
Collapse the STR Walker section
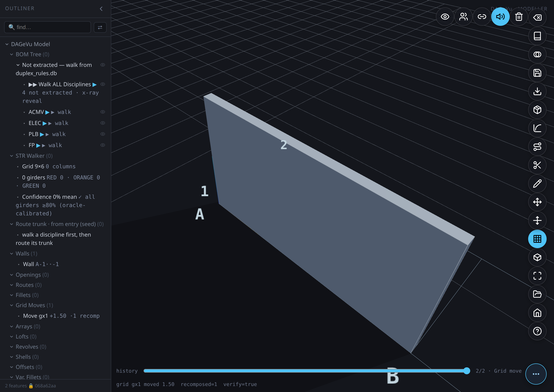coord(12,156)
